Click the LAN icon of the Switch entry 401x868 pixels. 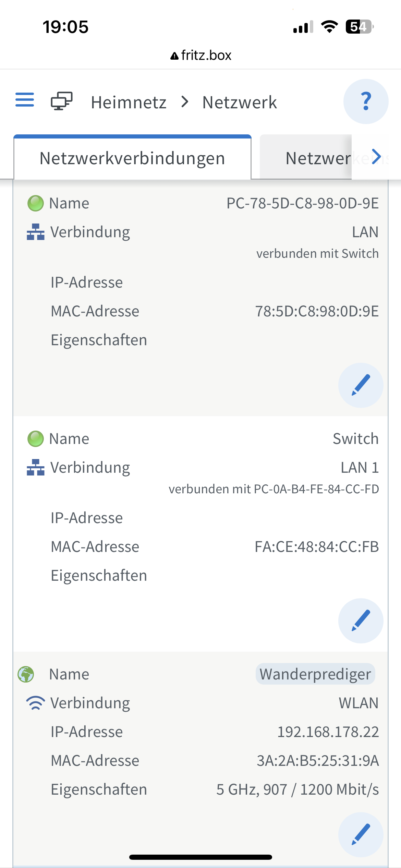35,468
